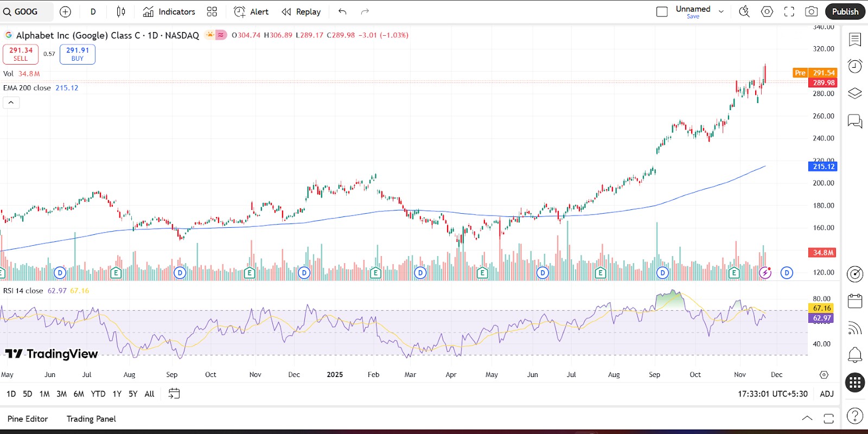Open the Indicators dialog

pyautogui.click(x=169, y=11)
